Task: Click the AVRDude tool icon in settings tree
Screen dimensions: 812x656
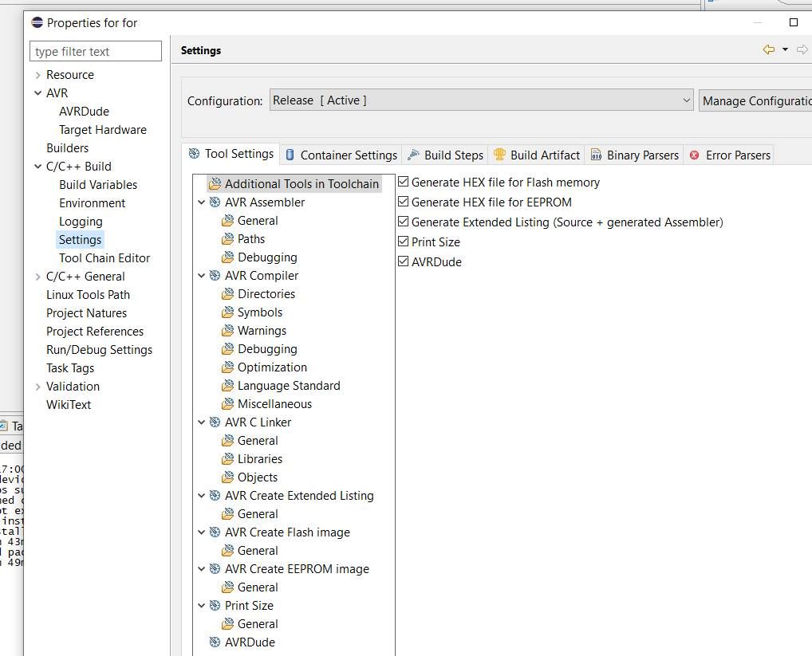Action: 215,642
